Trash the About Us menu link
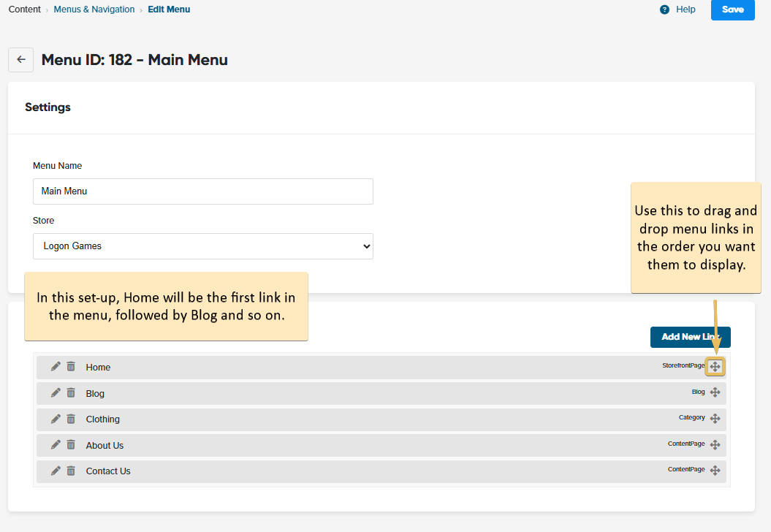 coord(71,444)
